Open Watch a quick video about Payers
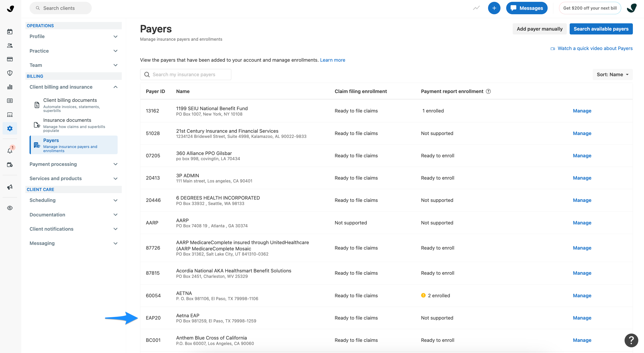 [595, 48]
